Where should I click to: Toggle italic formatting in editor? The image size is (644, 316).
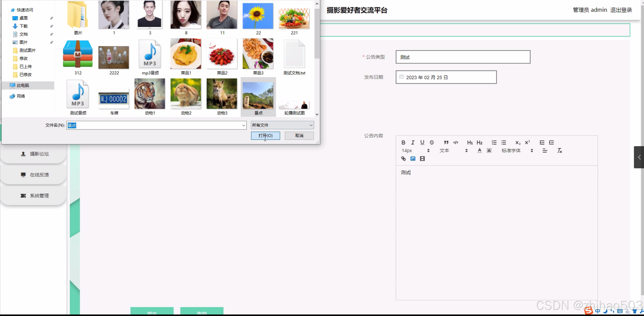coord(413,142)
